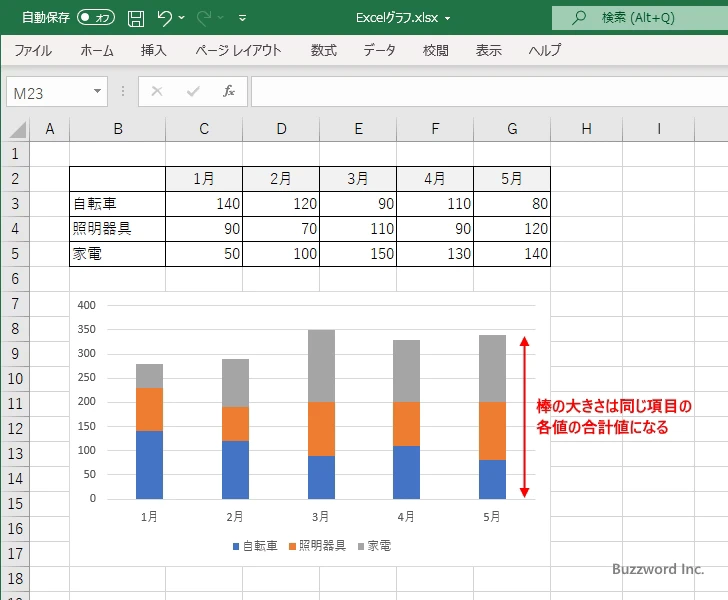Image resolution: width=728 pixels, height=600 pixels.
Task: Open the データ ribbon tab
Action: point(379,50)
